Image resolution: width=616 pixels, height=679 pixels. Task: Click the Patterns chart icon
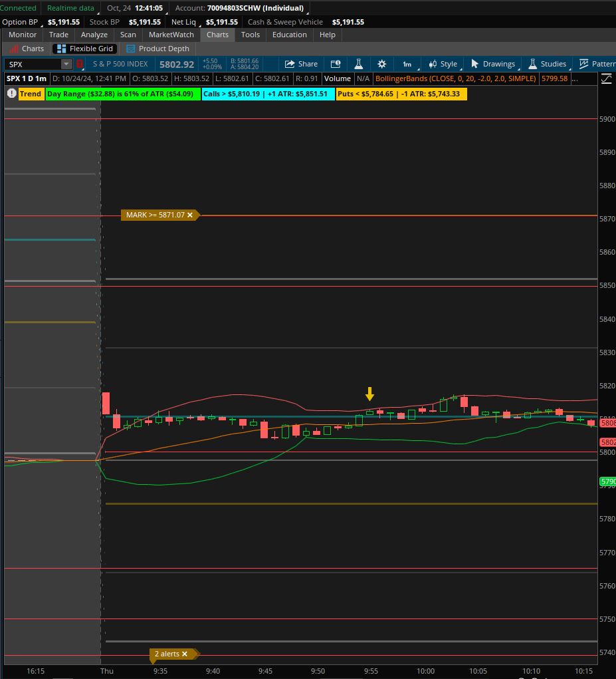coord(583,64)
